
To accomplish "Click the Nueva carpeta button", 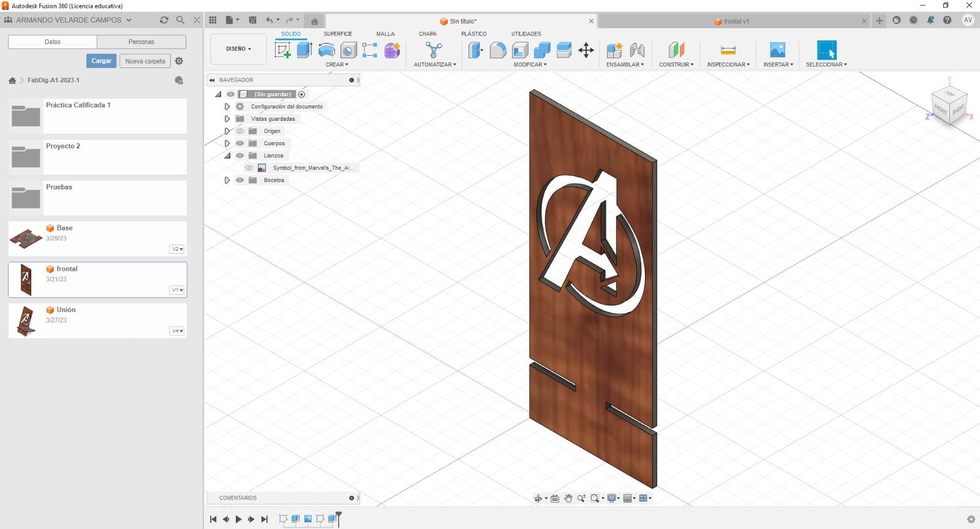I will (145, 61).
